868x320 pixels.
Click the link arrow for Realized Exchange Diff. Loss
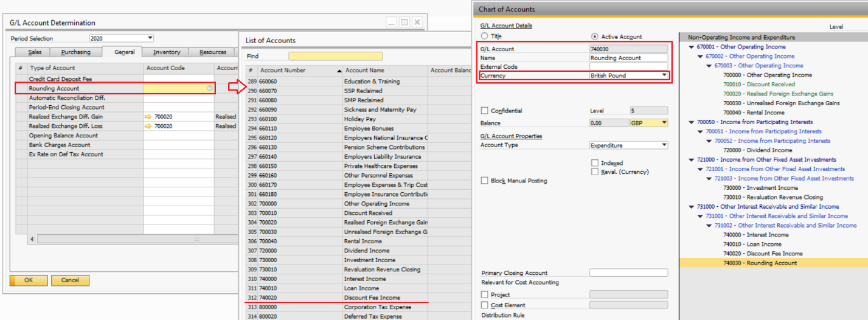tap(148, 126)
